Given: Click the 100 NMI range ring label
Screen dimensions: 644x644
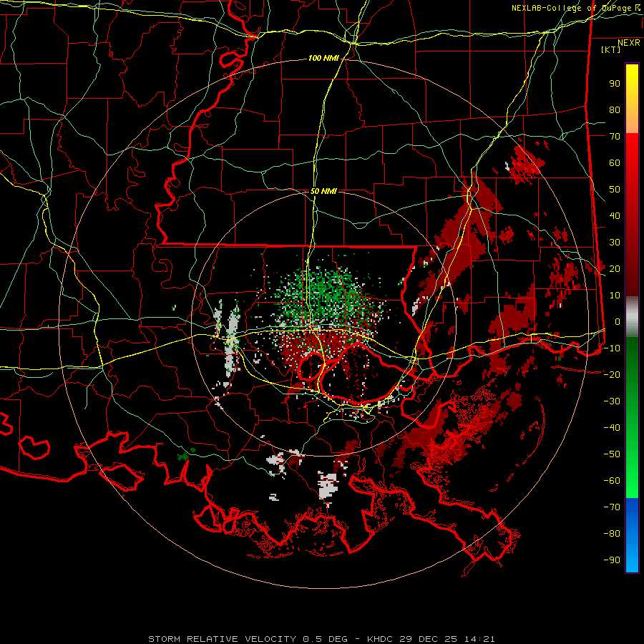Looking at the screenshot, I should [x=323, y=59].
